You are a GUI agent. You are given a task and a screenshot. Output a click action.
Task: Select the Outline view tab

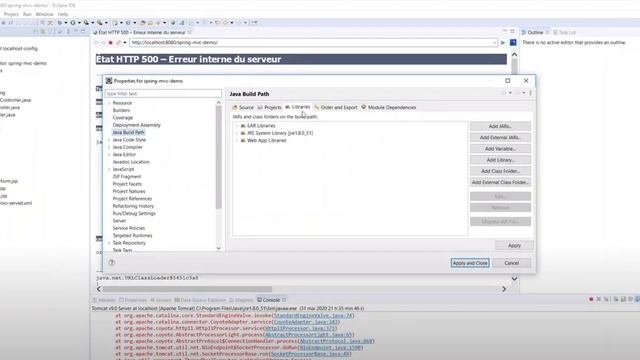click(535, 32)
